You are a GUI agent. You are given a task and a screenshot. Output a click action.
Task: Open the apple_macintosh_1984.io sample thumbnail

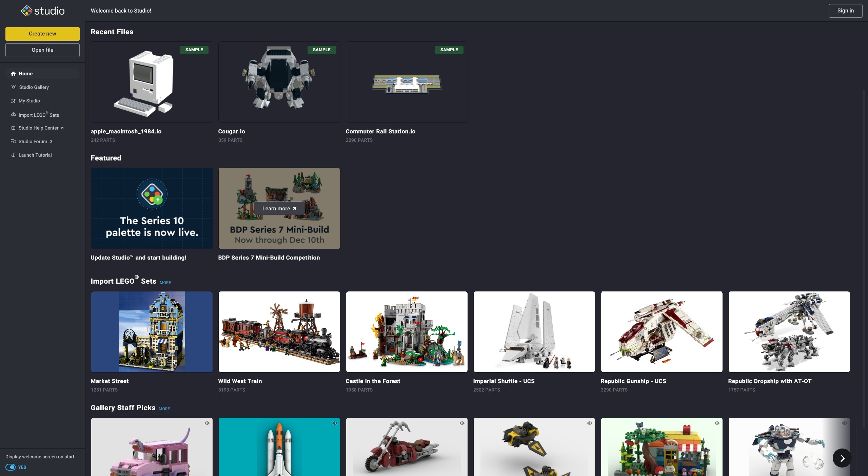152,82
